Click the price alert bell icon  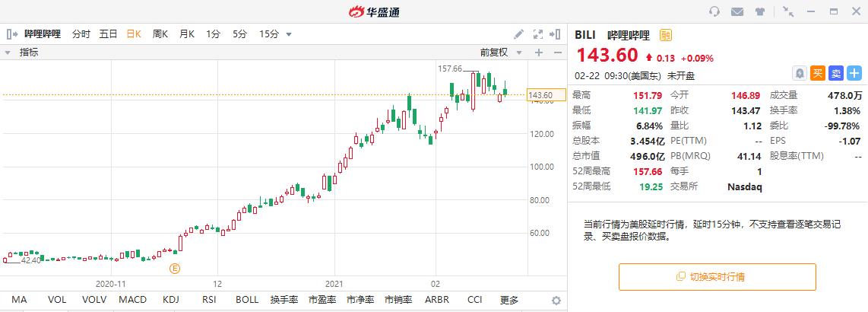[x=800, y=73]
